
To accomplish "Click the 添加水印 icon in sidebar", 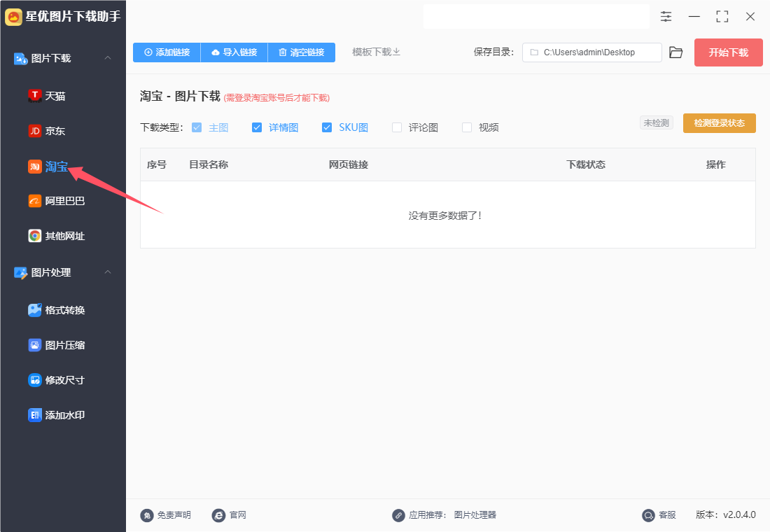I will [x=34, y=415].
